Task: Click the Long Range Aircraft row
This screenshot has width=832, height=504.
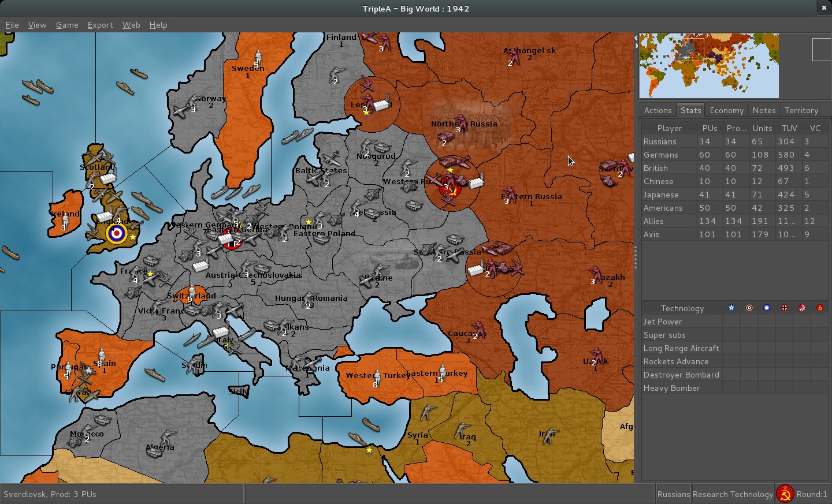Action: coord(735,348)
